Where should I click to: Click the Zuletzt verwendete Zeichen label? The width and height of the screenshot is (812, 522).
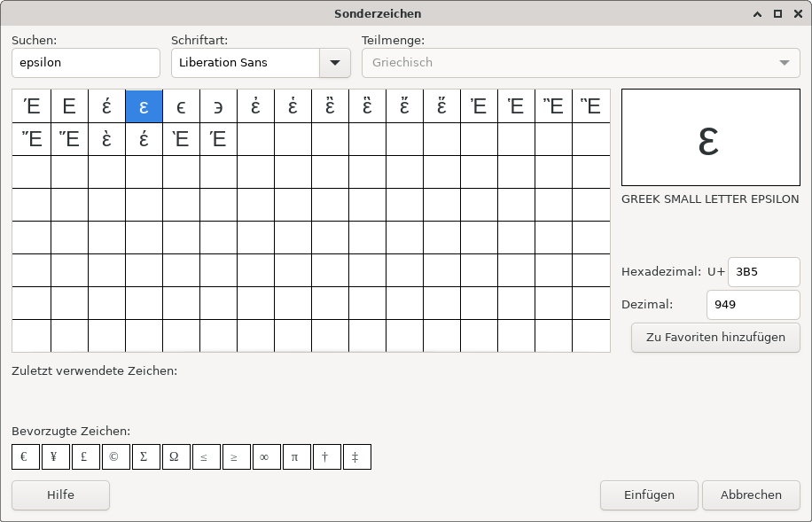coord(94,370)
